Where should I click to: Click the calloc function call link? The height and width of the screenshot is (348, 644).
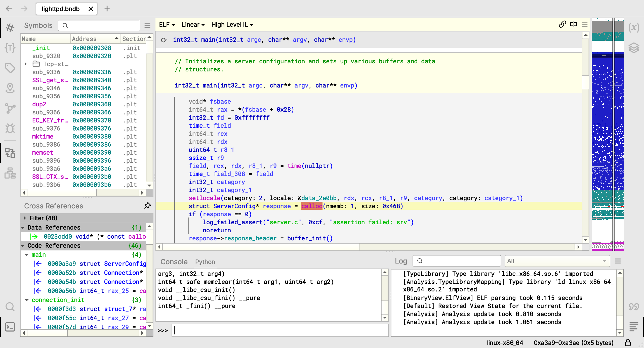click(312, 206)
